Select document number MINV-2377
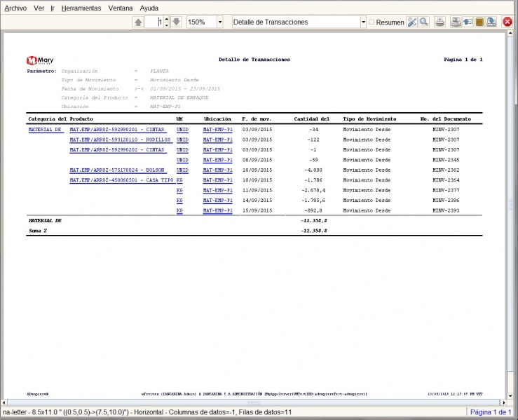Screen dimensions: 518x420 pos(446,190)
